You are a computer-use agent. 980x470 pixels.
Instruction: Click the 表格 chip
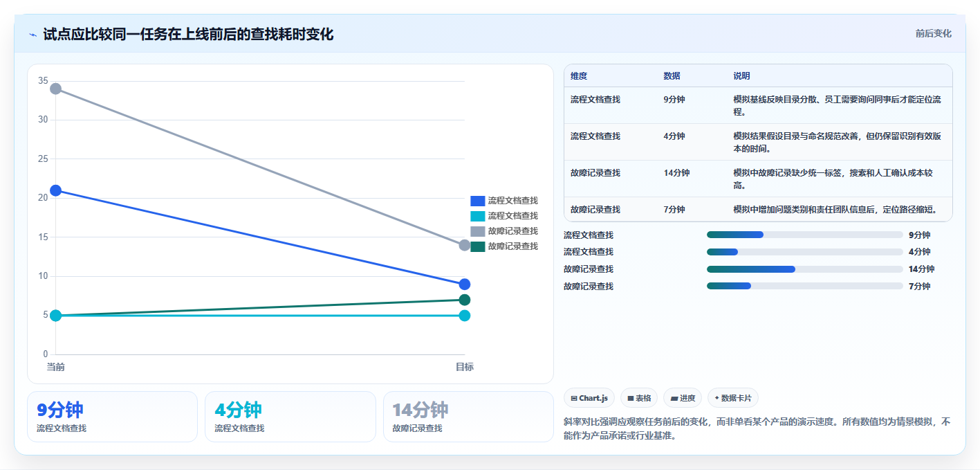click(639, 398)
